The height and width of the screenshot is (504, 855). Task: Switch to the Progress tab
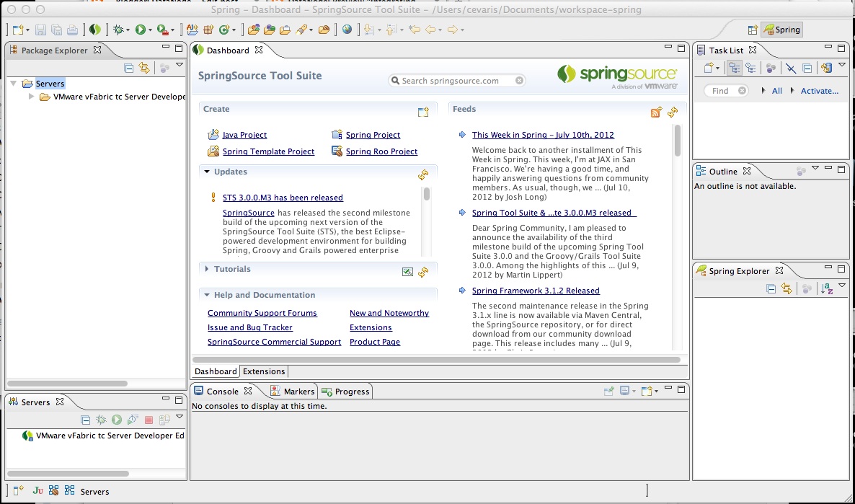[346, 391]
